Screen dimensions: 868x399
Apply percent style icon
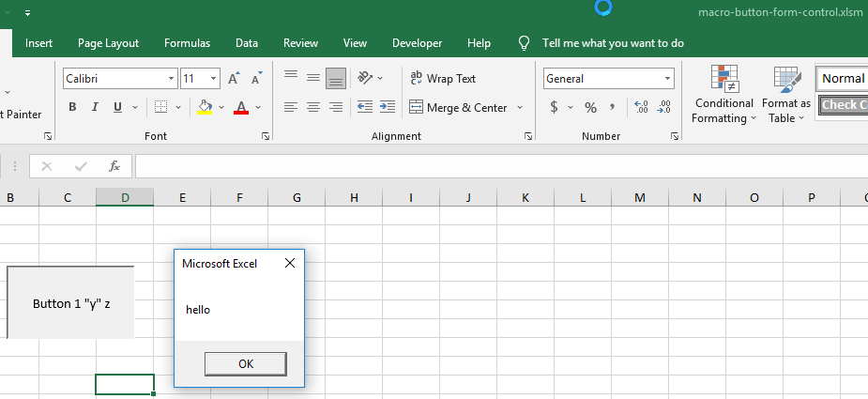coord(590,107)
